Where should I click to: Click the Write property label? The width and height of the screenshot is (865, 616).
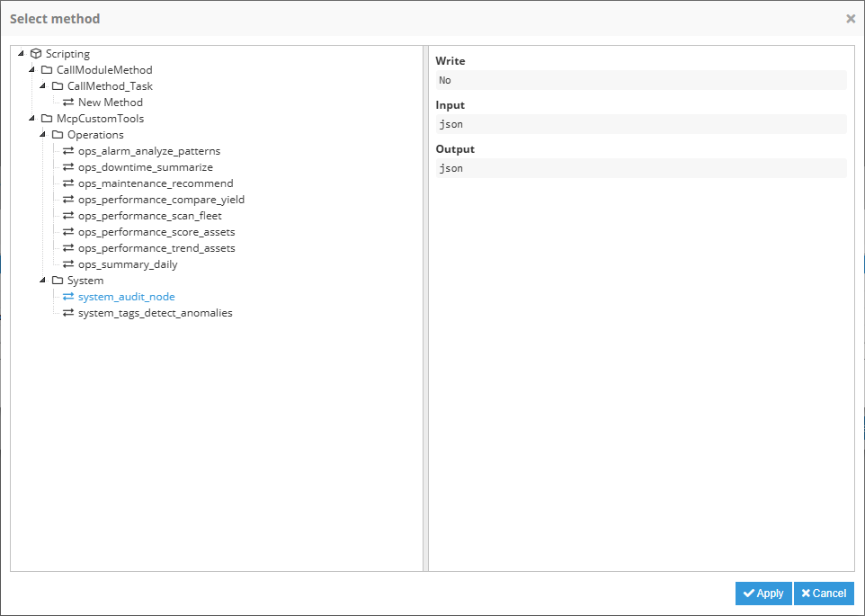point(450,60)
